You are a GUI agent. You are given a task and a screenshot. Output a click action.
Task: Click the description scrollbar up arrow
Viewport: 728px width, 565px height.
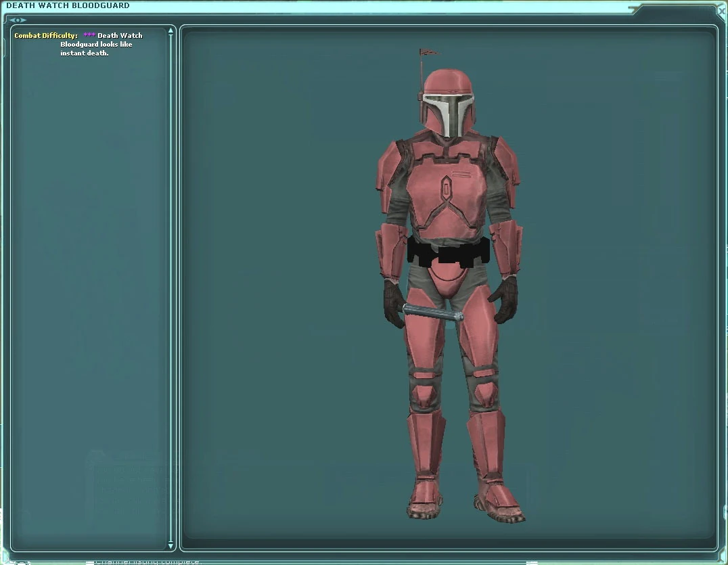171,30
